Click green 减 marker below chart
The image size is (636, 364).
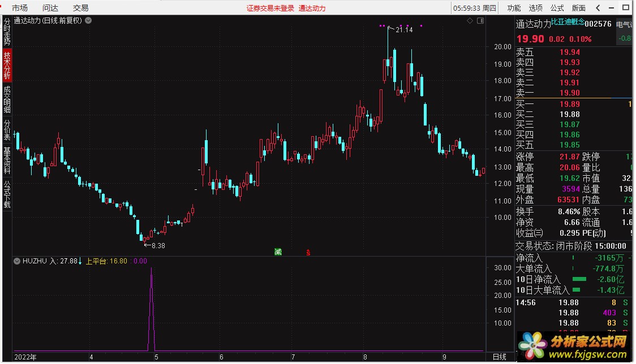coord(278,252)
